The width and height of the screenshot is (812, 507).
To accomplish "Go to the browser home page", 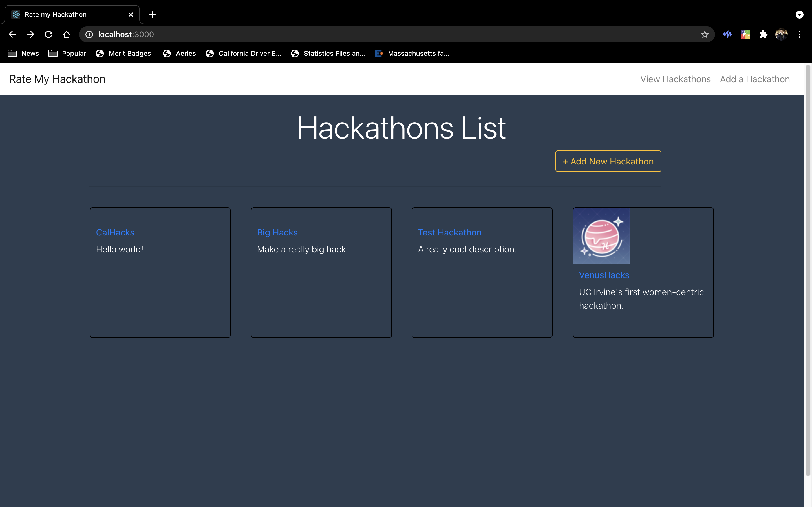I will 67,34.
